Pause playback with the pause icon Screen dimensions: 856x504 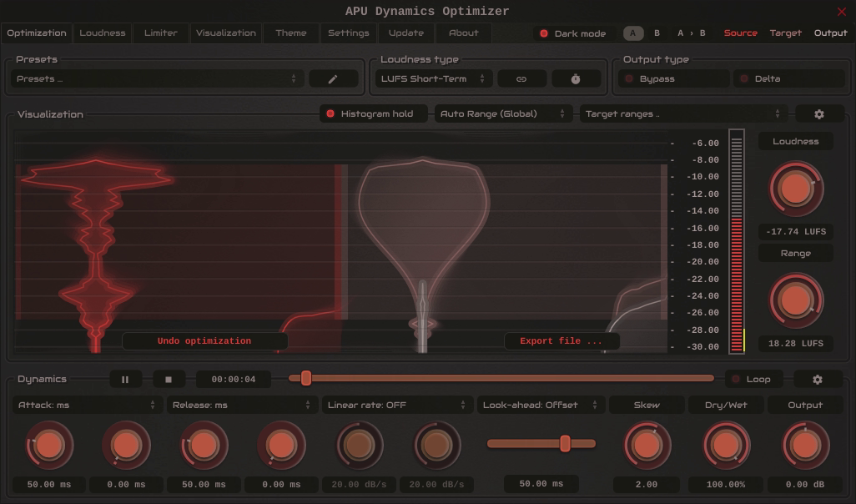tap(125, 379)
